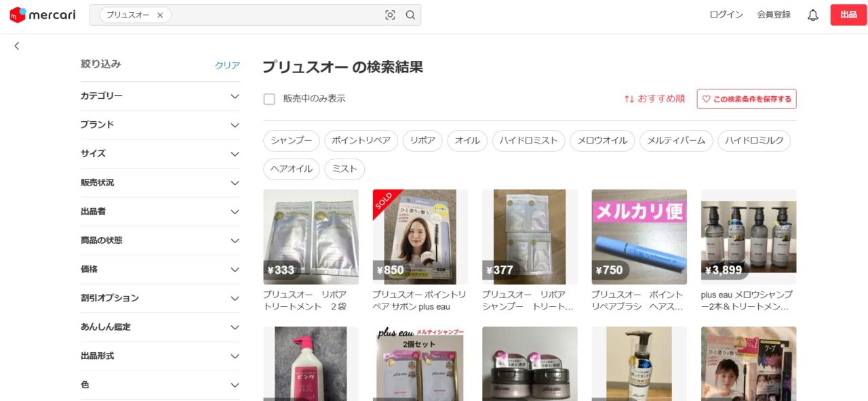Image resolution: width=868 pixels, height=401 pixels.
Task: Select the ヘアオイル keyword chip
Action: coord(292,169)
